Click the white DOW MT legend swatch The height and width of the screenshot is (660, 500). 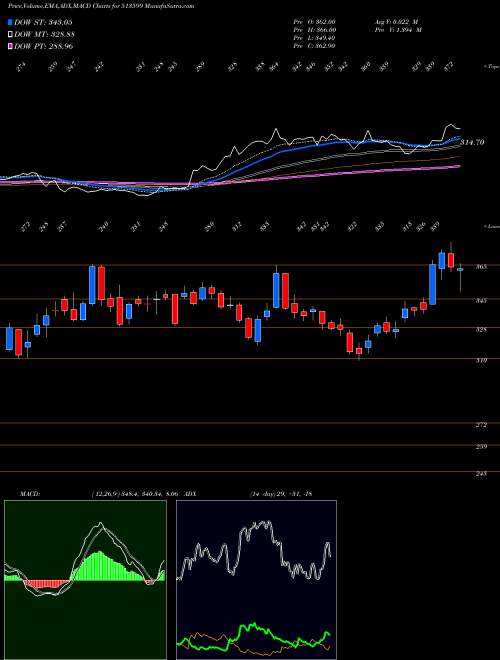coord(10,34)
